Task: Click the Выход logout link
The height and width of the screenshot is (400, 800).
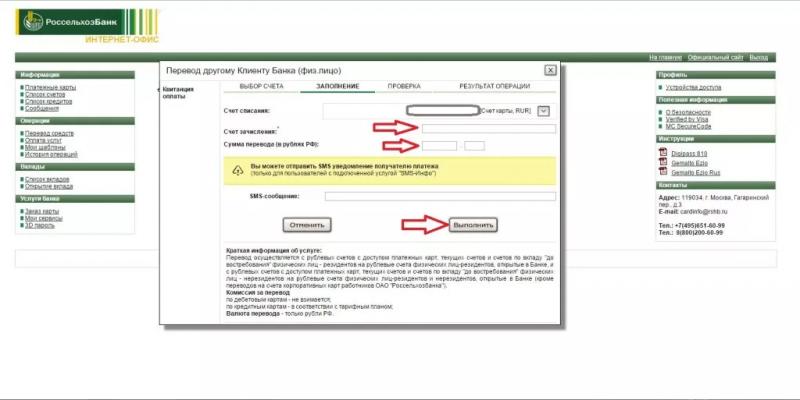Action: (x=759, y=58)
